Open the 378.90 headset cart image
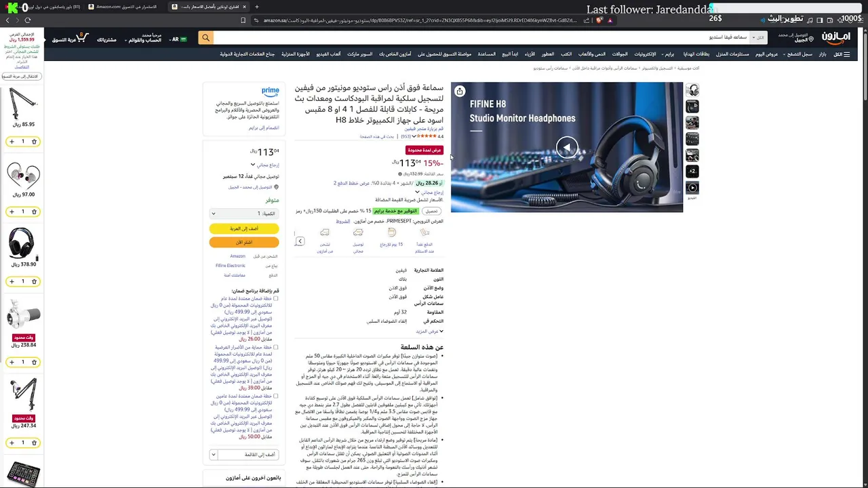Screen dimensions: 868x488 23,243
